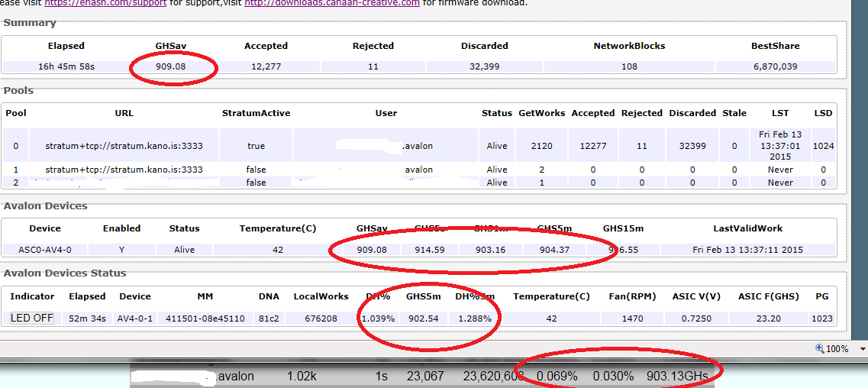Viewport: 868px width, 388px height.
Task: Click ASIC V(V) value 0.7250
Action: pyautogui.click(x=697, y=318)
